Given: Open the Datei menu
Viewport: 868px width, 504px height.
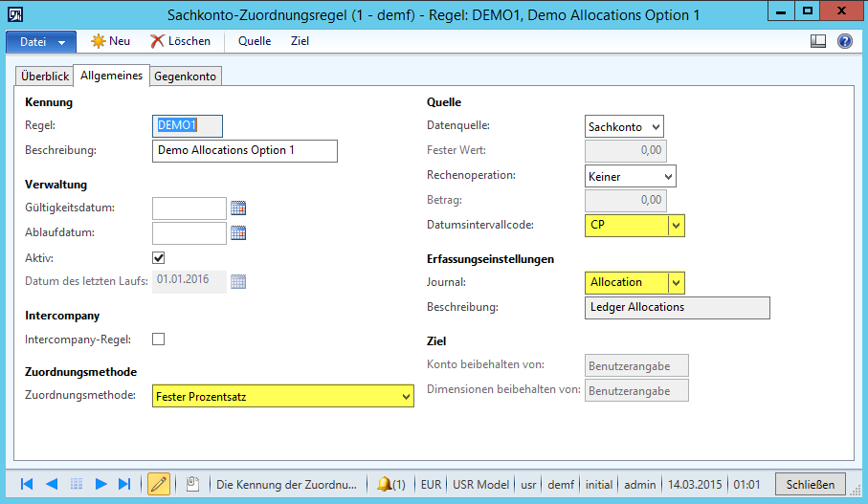Looking at the screenshot, I should [x=40, y=42].
